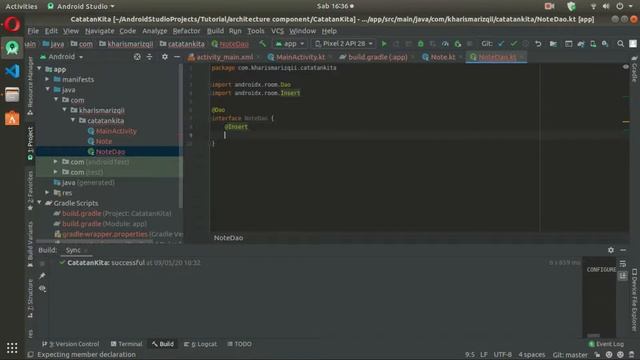Open the Version Control tool window
640x360 pixels.
[x=71, y=344]
